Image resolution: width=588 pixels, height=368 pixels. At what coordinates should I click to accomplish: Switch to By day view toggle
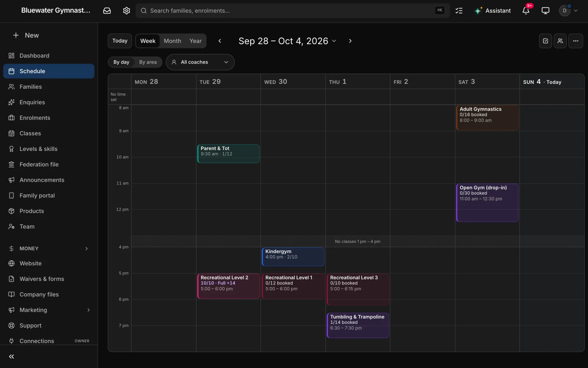point(121,62)
